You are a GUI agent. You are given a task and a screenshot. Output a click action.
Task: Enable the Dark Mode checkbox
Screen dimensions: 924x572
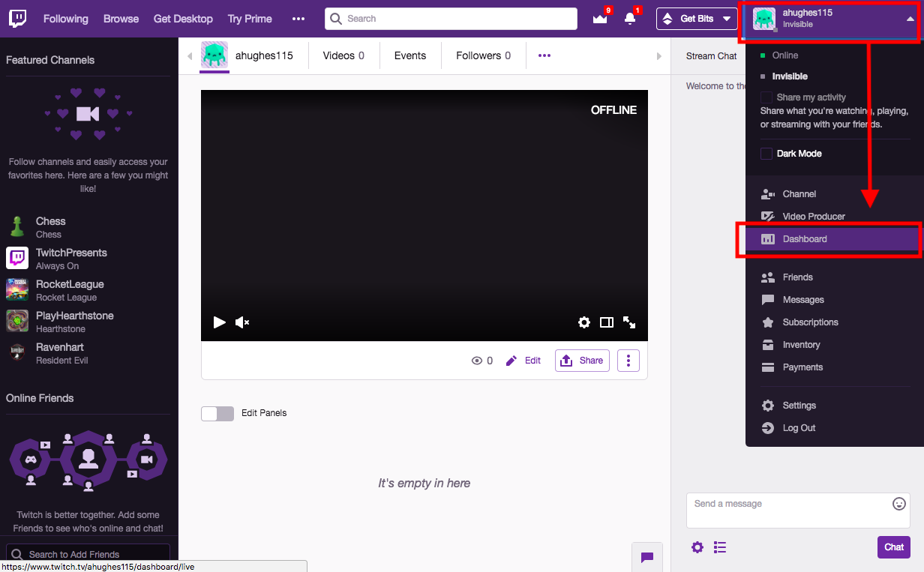tap(766, 154)
